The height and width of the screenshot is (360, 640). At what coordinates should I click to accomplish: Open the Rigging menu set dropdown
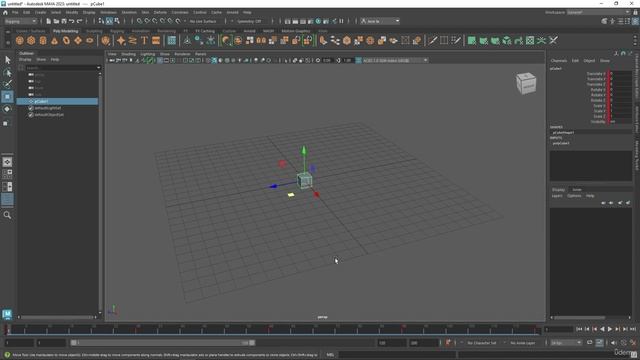coord(20,21)
